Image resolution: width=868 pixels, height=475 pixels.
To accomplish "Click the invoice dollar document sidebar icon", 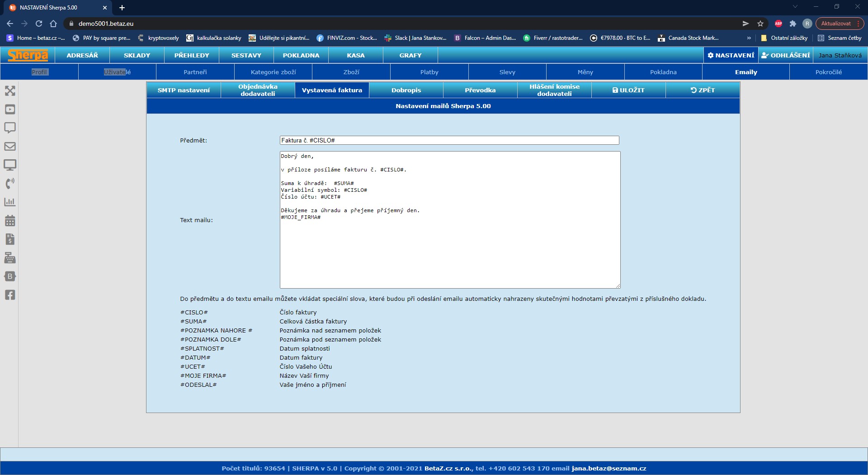I will click(x=10, y=239).
